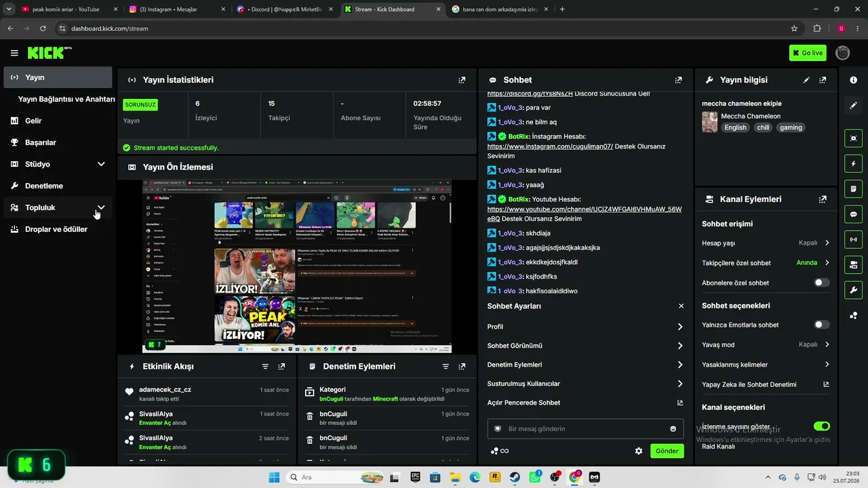Open the emoji picker in the chat message box

click(x=673, y=429)
